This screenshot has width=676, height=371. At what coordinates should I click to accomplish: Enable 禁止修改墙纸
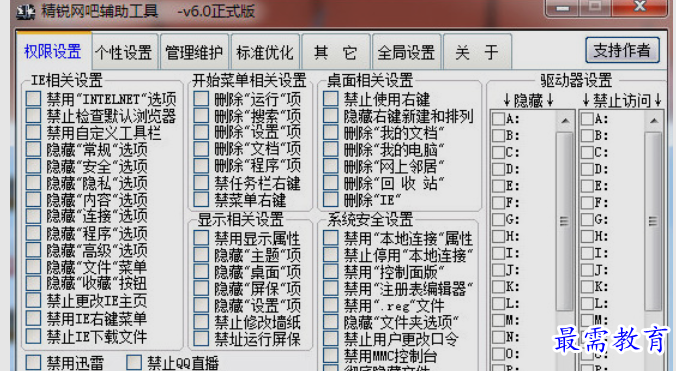pos(201,321)
